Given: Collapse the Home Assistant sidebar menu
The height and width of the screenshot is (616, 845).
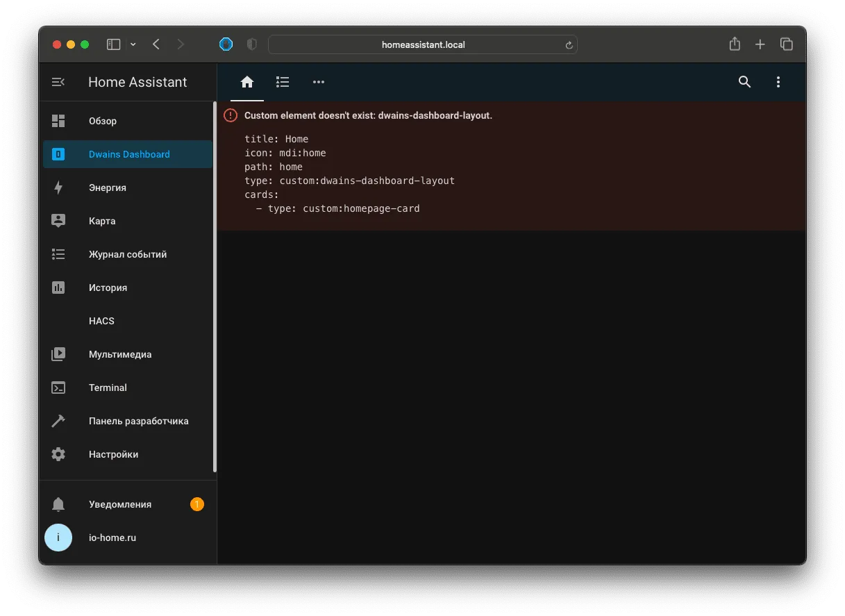Looking at the screenshot, I should [x=58, y=82].
